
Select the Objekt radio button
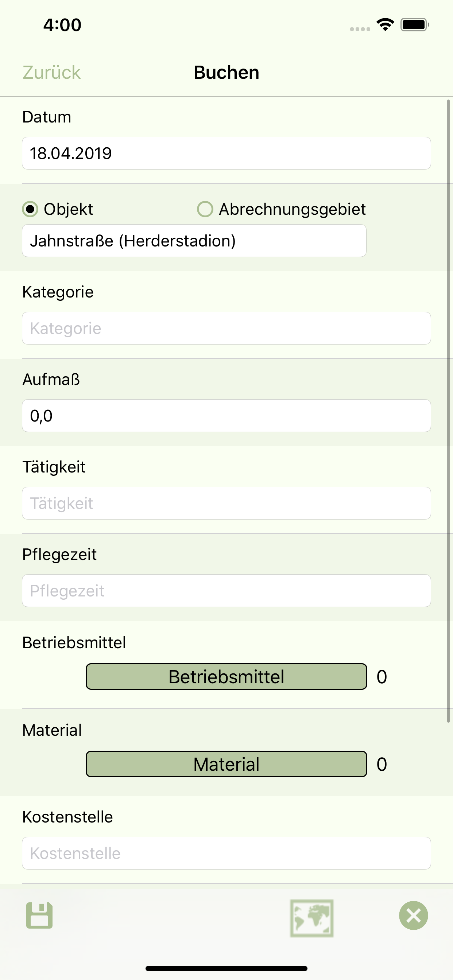click(x=30, y=209)
